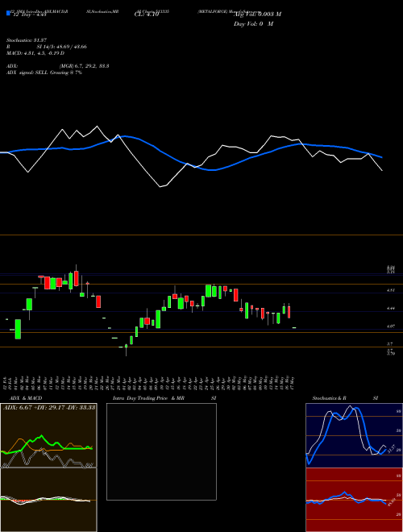Screen dimensions: 403x532
Task: Open the empty intraday trading price chart box
Action: tap(161, 451)
